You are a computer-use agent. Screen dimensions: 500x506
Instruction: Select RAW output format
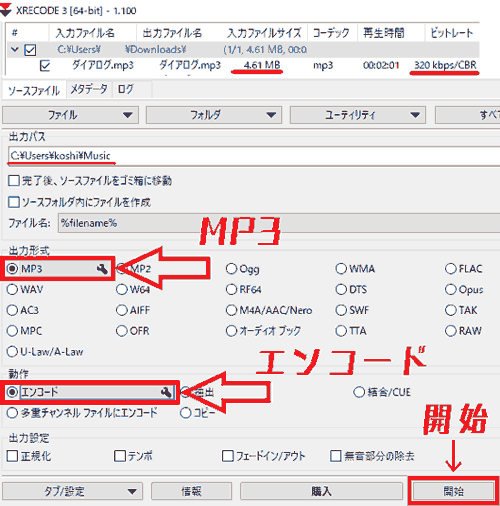click(450, 331)
